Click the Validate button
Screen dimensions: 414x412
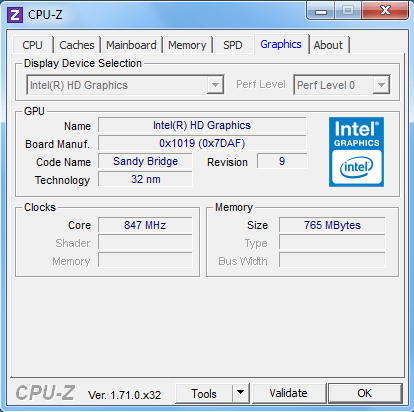(x=289, y=393)
